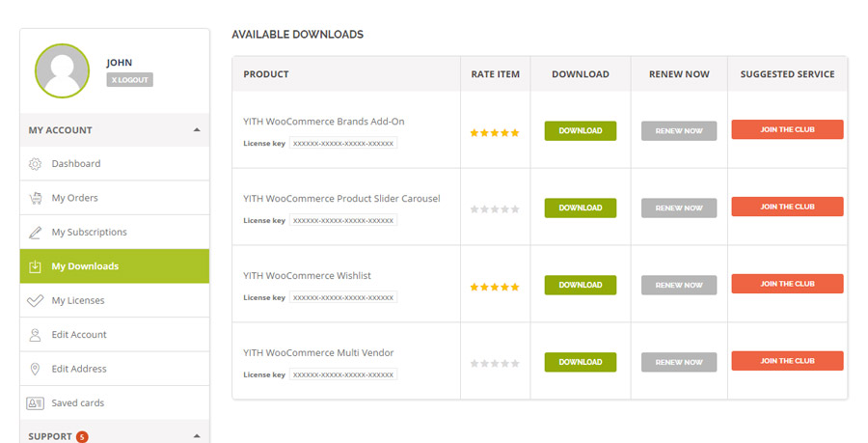Click YITH WooCommerce Brands Add-On product name

coord(324,122)
